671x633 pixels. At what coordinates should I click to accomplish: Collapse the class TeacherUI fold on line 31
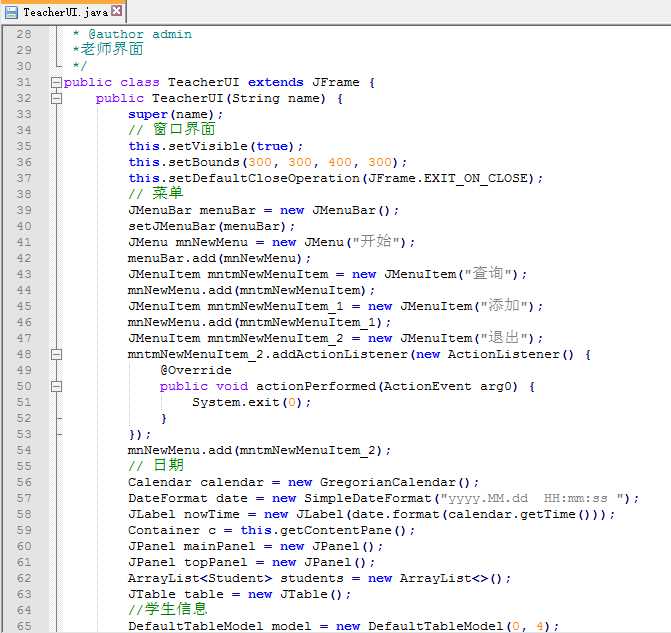(x=56, y=82)
